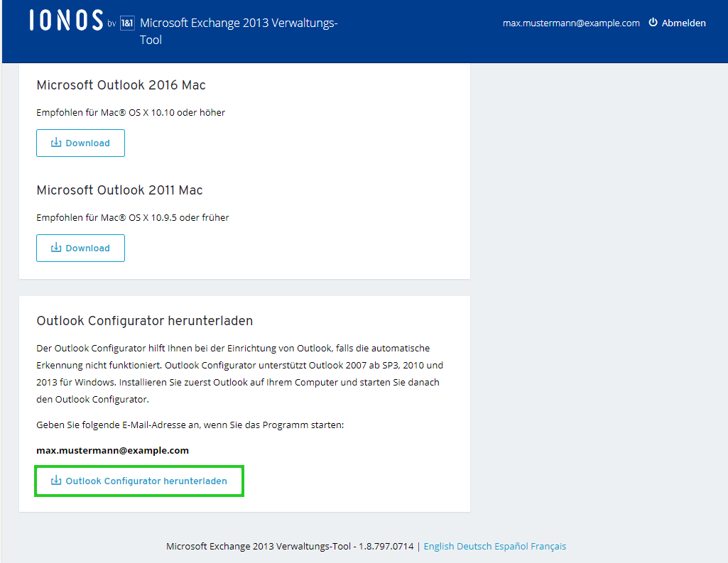Click the account email in the header
The height and width of the screenshot is (563, 728).
(571, 23)
